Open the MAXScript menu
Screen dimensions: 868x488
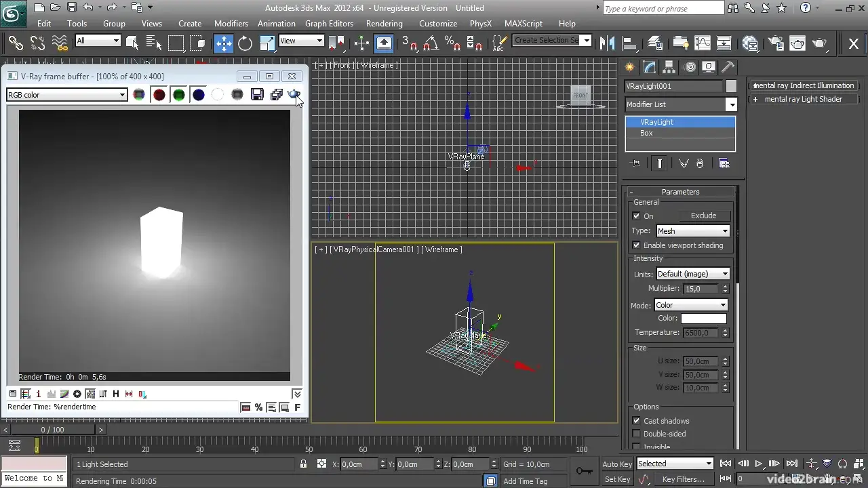[524, 23]
